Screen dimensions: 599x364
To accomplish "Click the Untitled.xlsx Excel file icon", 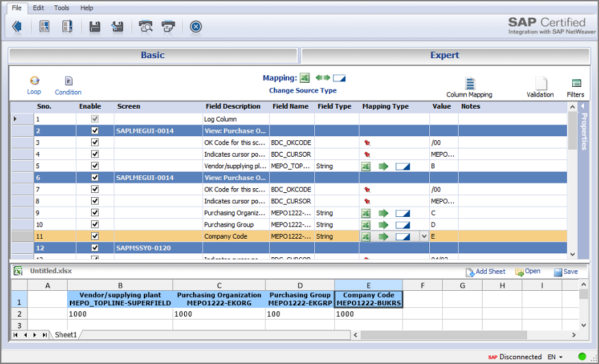I will pyautogui.click(x=18, y=271).
